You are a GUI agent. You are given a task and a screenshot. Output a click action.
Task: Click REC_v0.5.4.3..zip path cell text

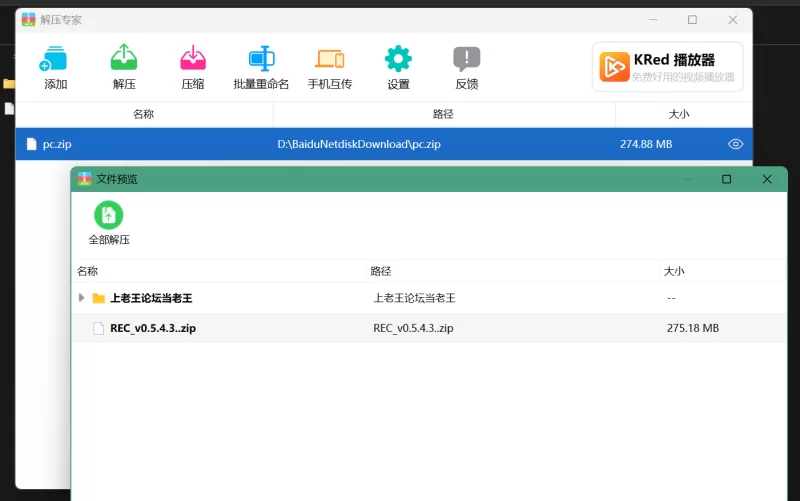tap(413, 328)
